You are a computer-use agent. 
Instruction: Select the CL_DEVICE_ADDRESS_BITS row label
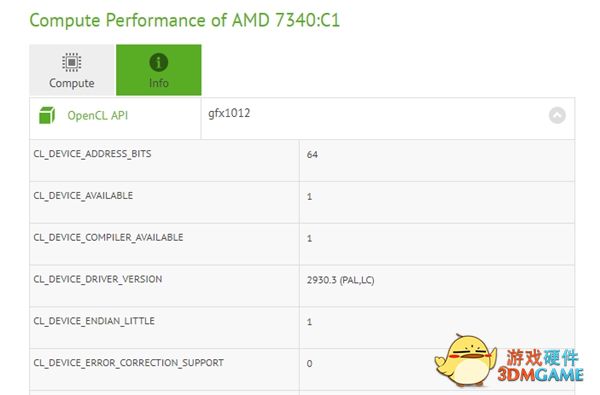(92, 154)
